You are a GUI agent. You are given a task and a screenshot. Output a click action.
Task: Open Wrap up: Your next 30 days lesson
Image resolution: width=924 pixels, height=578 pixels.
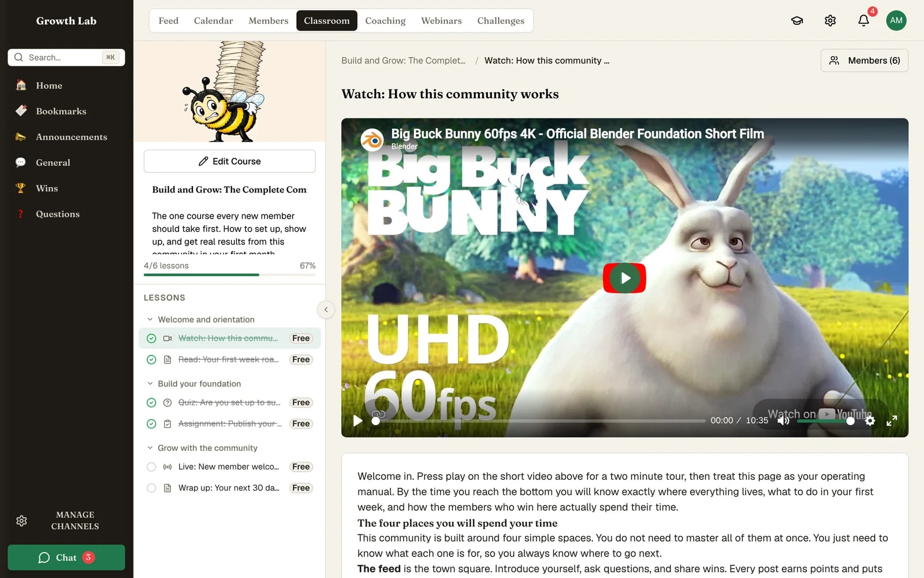click(x=230, y=488)
